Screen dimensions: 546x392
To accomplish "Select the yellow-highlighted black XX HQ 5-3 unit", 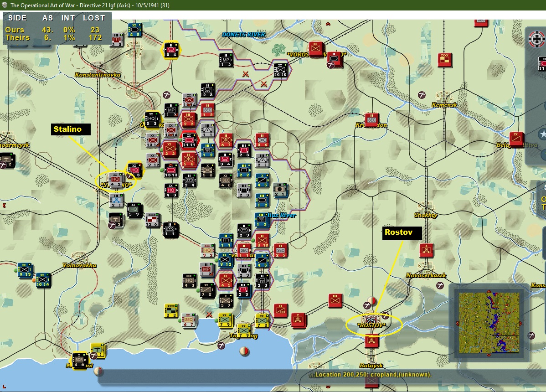I will coord(152,119).
